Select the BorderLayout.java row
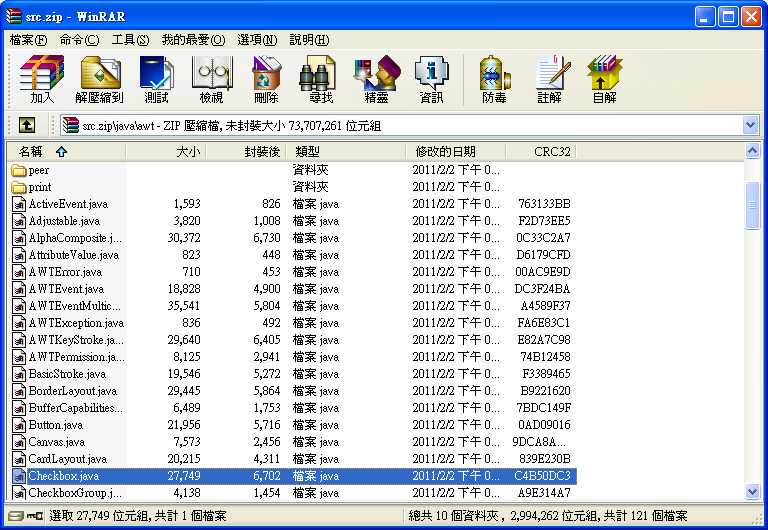Viewport: 768px width, 530px height. coord(292,391)
